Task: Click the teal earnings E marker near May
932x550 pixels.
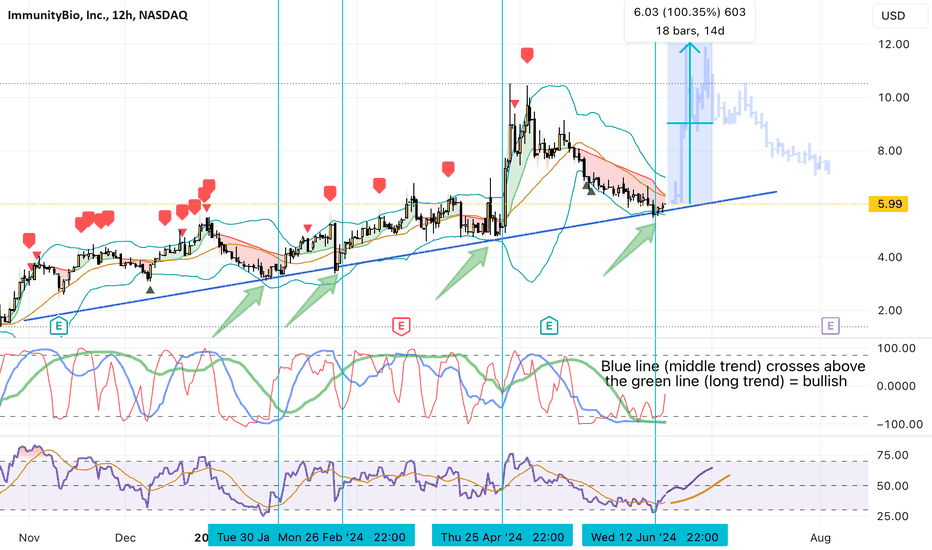Action: [x=549, y=326]
